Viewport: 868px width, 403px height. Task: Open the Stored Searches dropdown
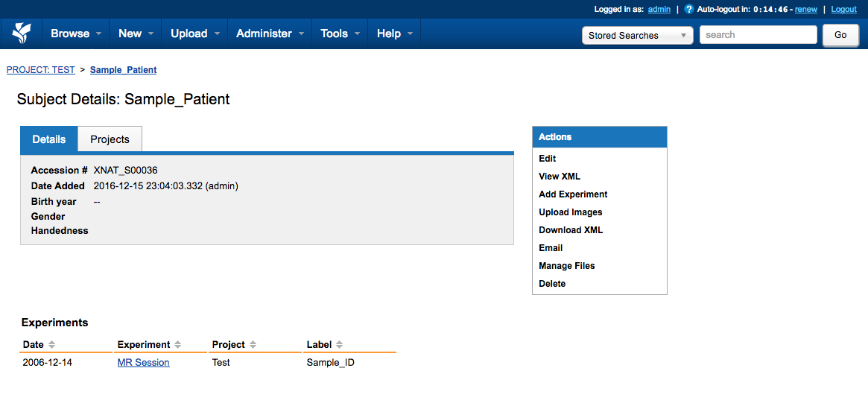(x=637, y=35)
